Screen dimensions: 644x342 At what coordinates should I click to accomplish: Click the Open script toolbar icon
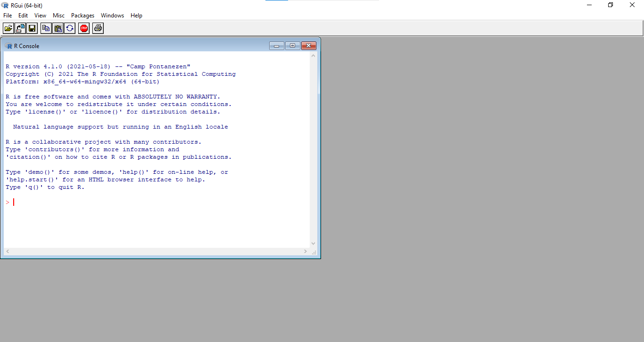tap(8, 28)
